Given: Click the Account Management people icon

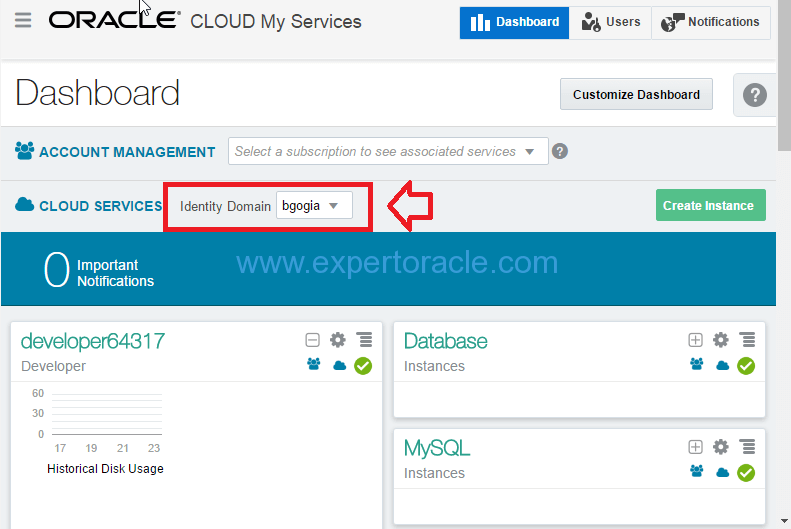Looking at the screenshot, I should pos(24,151).
